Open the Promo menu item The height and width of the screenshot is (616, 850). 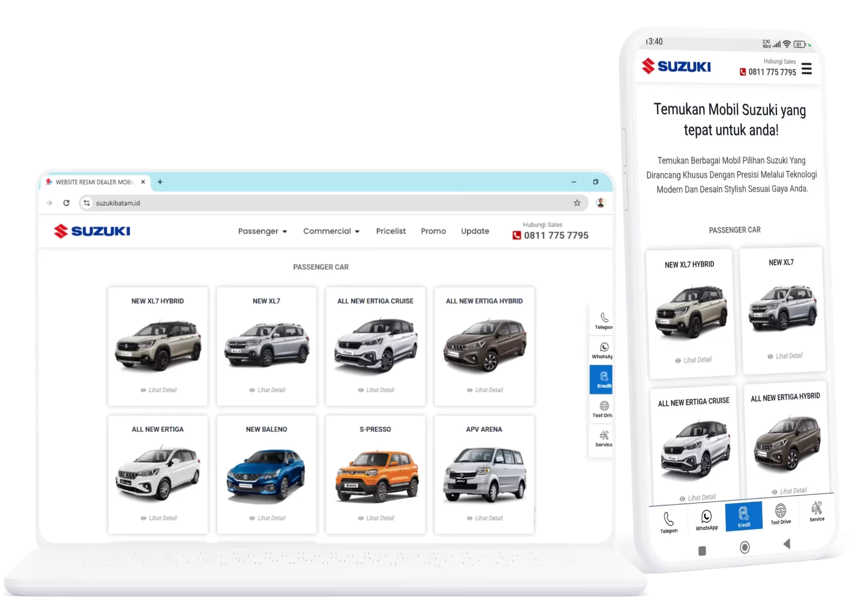coord(434,231)
